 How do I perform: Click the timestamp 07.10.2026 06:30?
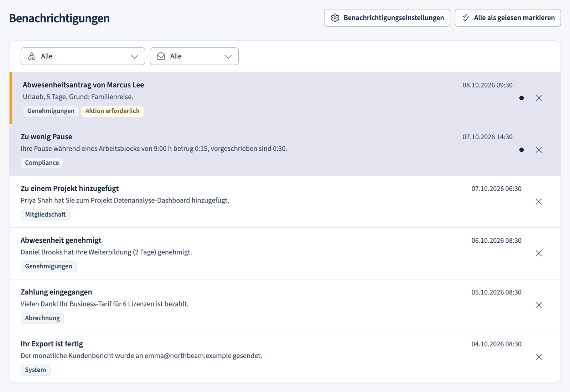[496, 189]
